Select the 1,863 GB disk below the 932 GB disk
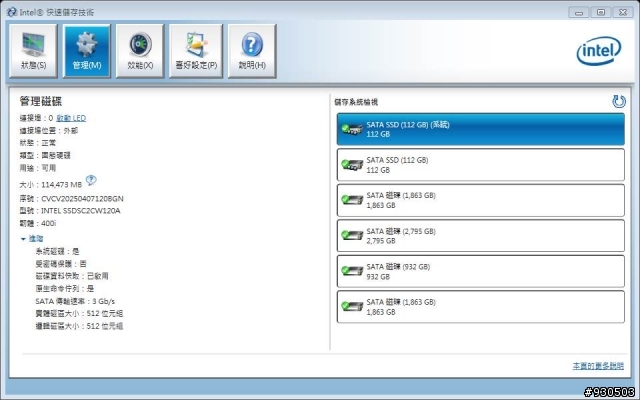This screenshot has height=400, width=640. [x=480, y=307]
